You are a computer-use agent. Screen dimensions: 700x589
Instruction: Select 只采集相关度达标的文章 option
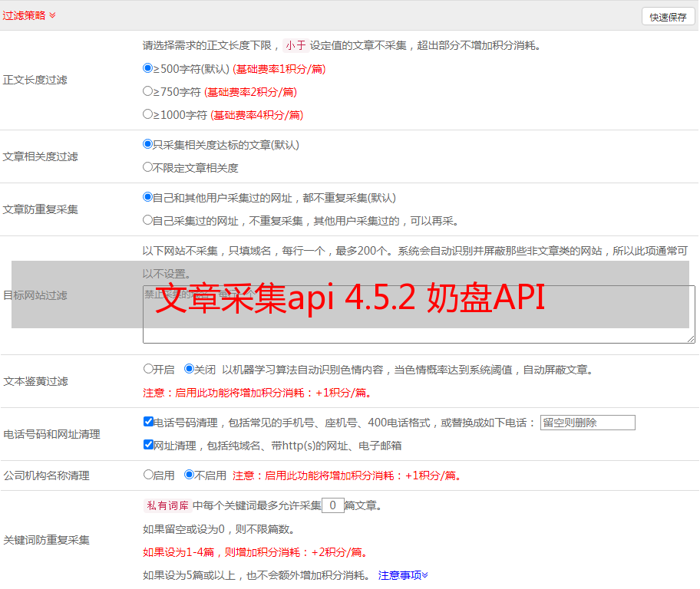point(148,144)
